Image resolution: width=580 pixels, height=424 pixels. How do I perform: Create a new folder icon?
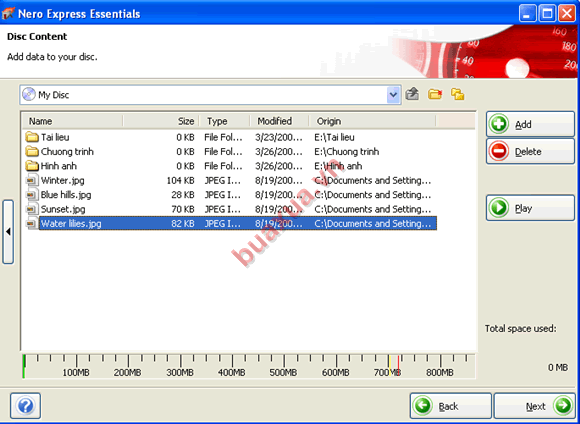435,94
